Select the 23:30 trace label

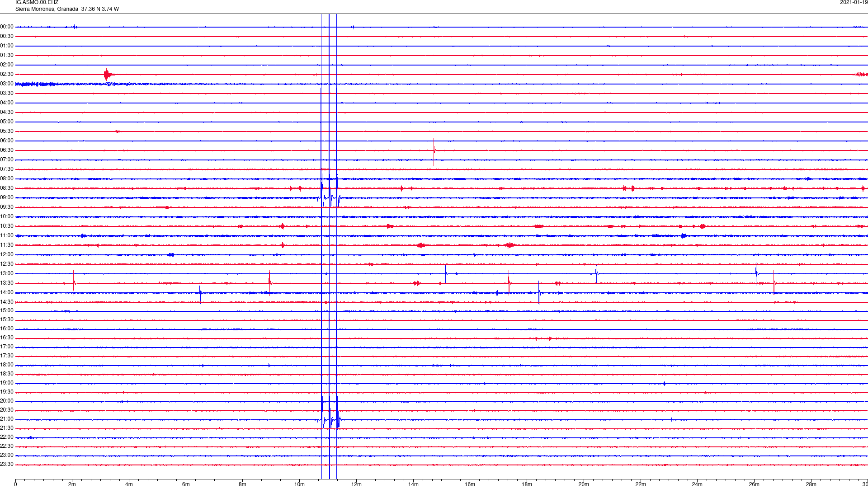pos(7,465)
